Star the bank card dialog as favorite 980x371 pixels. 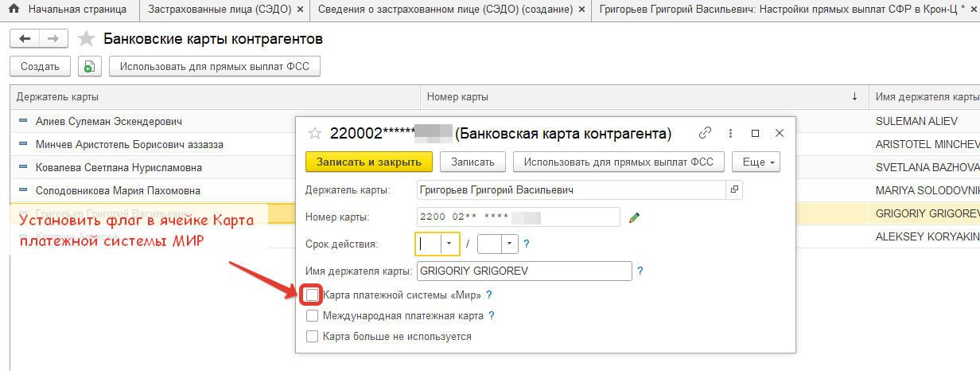click(315, 133)
